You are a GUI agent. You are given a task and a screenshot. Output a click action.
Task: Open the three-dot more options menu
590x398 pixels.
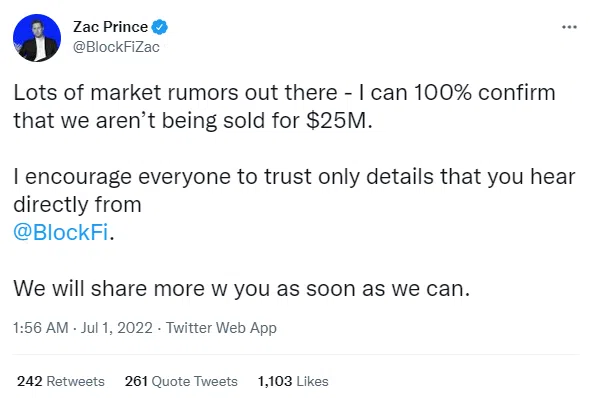(569, 27)
